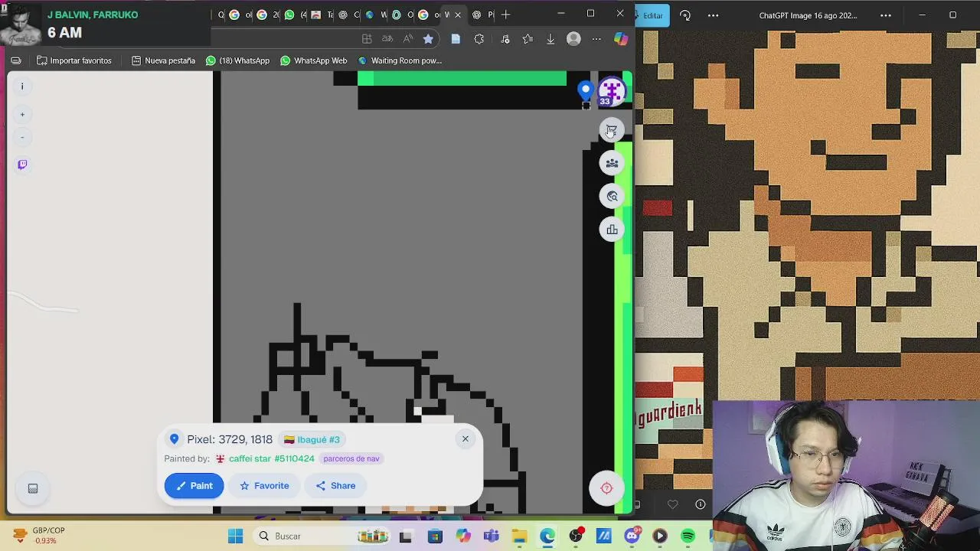Click the split screen icon in address bar
The height and width of the screenshot is (551, 980).
(367, 39)
